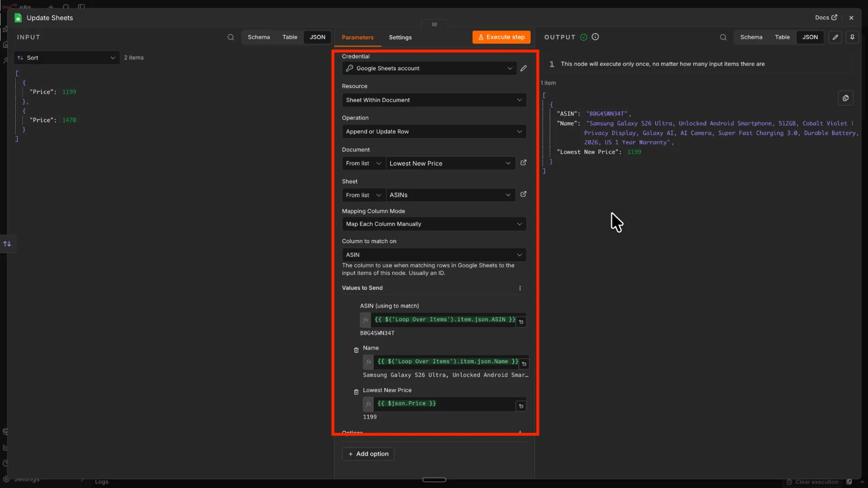Change Document mode From list dropdown
Image resolution: width=868 pixels, height=488 pixels.
coord(363,163)
